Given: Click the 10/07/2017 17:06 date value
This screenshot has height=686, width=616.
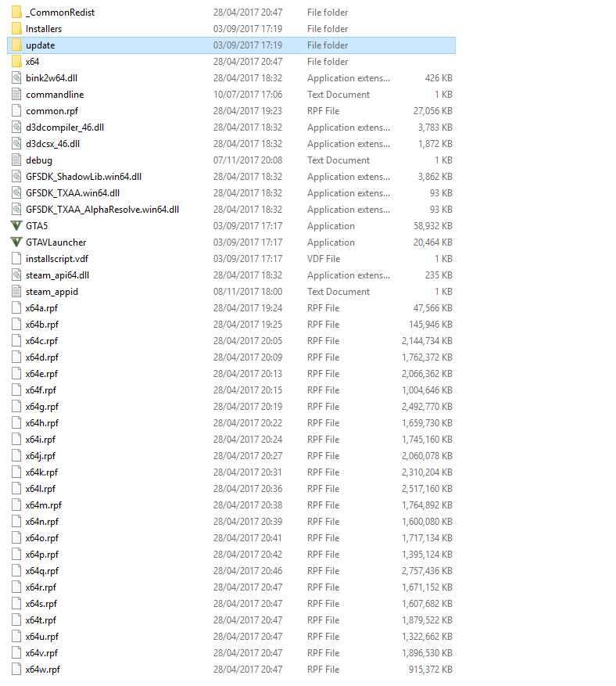Looking at the screenshot, I should (x=248, y=95).
